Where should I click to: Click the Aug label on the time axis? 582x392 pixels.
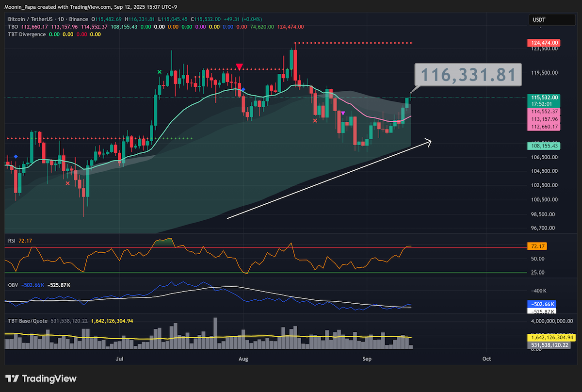click(x=244, y=359)
